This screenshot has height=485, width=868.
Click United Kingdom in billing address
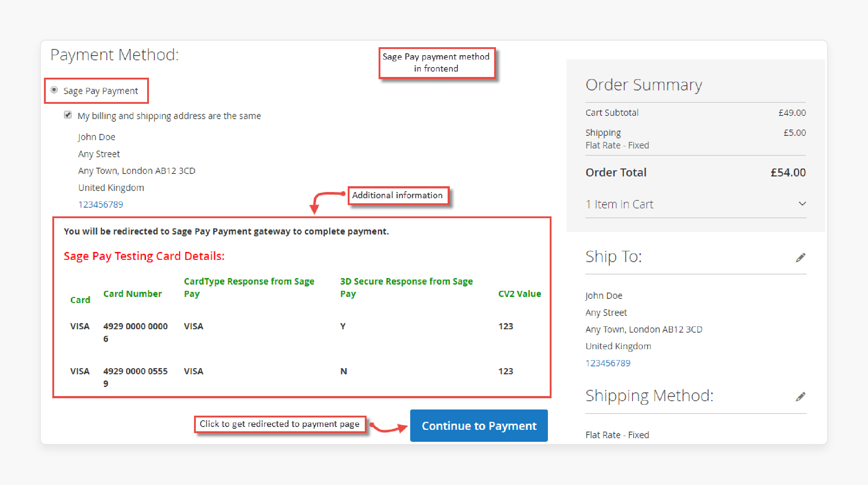coord(111,188)
